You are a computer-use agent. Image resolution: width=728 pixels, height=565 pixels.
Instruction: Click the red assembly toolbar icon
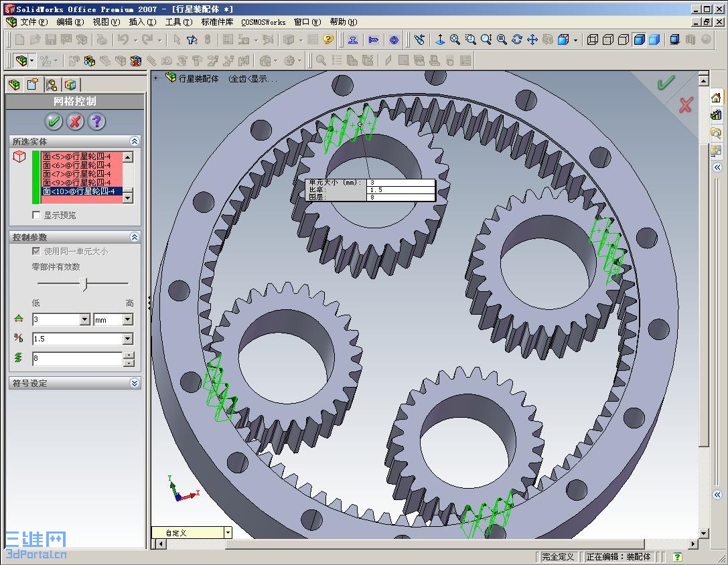click(x=135, y=61)
